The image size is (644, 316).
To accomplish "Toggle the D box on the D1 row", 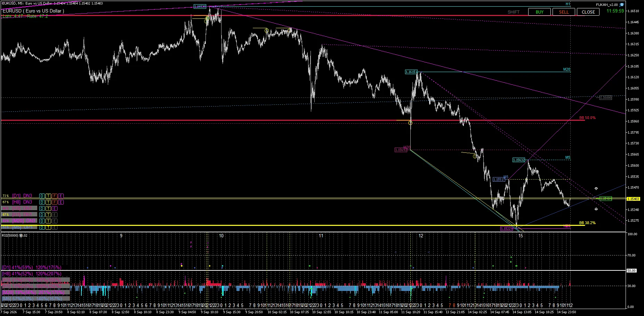I will pos(42,196).
